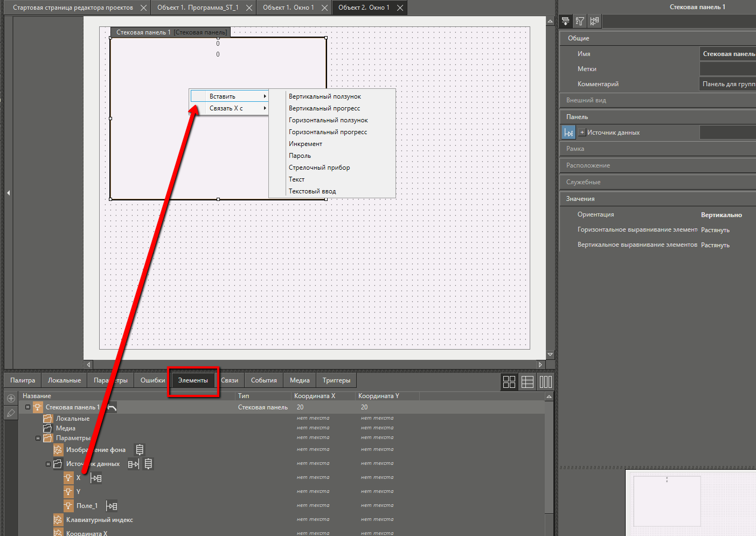Switch to the table view layout icon
The width and height of the screenshot is (756, 536).
coord(528,382)
